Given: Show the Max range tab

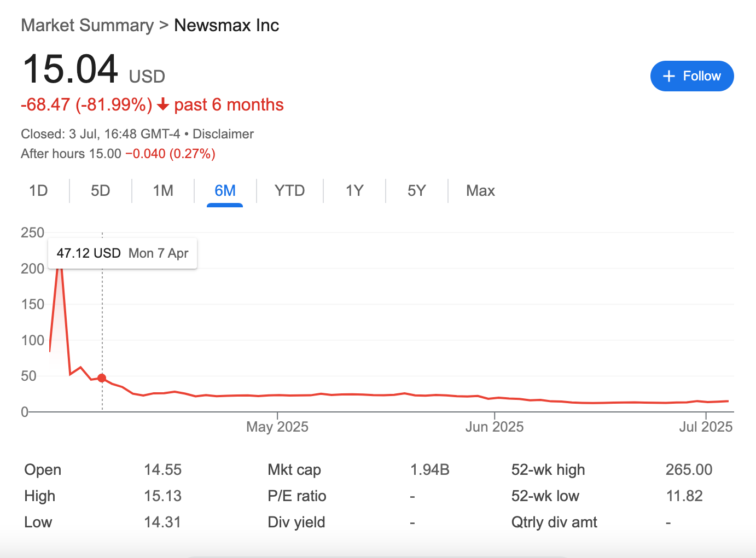Looking at the screenshot, I should coord(480,190).
